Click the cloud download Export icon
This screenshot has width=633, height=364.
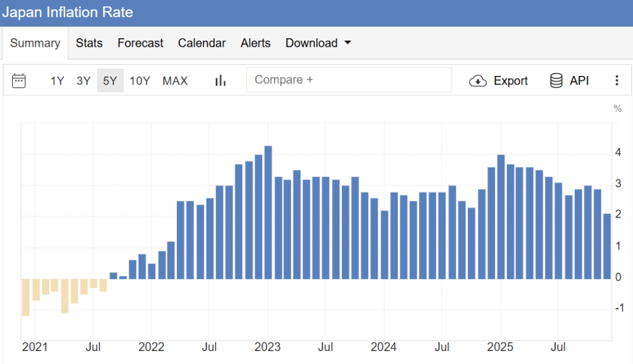point(478,81)
